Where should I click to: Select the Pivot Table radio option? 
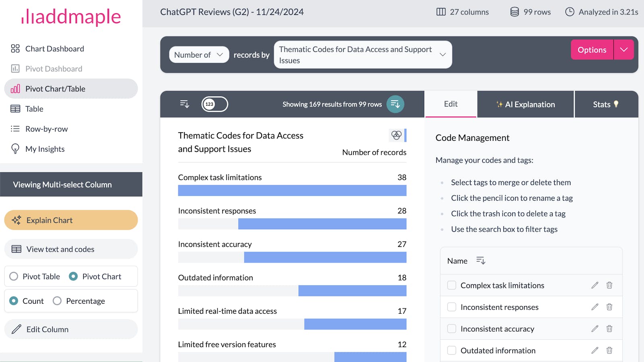pyautogui.click(x=14, y=276)
